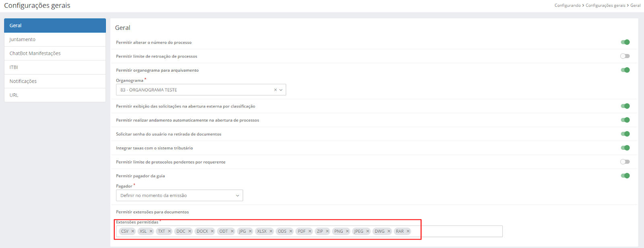The image size is (644, 248).
Task: Remove the RAR extension tag
Action: [x=408, y=231]
